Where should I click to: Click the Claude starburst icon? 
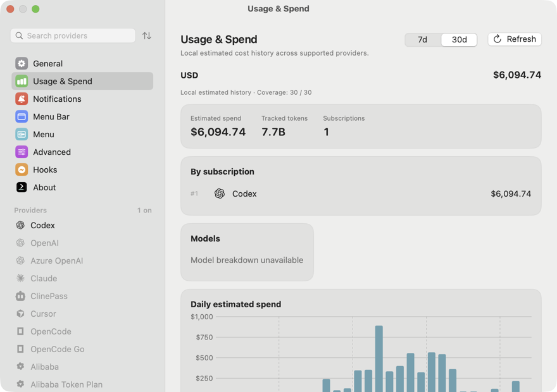point(21,278)
